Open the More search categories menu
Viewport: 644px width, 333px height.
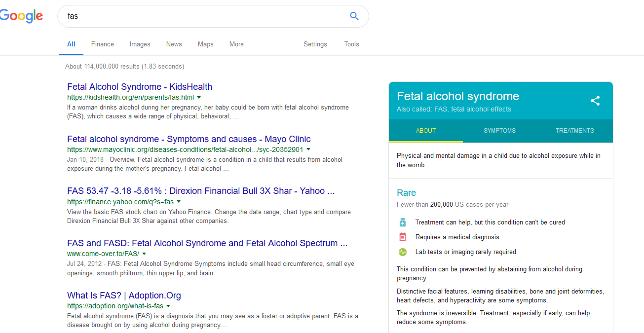click(x=236, y=44)
